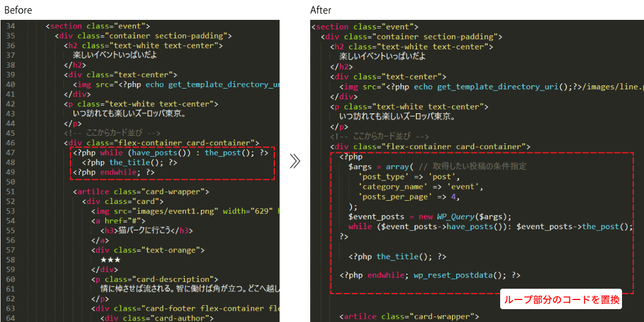644x322 pixels.
Task: Click the 取得したい投稿の条件指定 comment
Action: coord(472,167)
